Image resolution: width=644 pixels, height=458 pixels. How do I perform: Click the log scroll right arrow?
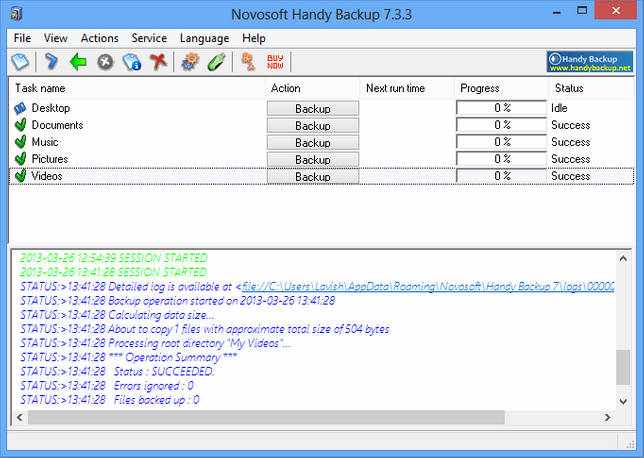click(x=607, y=417)
